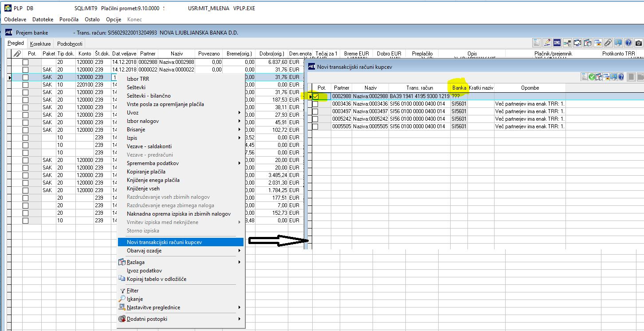Click the camera screenshot toolbar icon
644x331 pixels.
[x=638, y=43]
